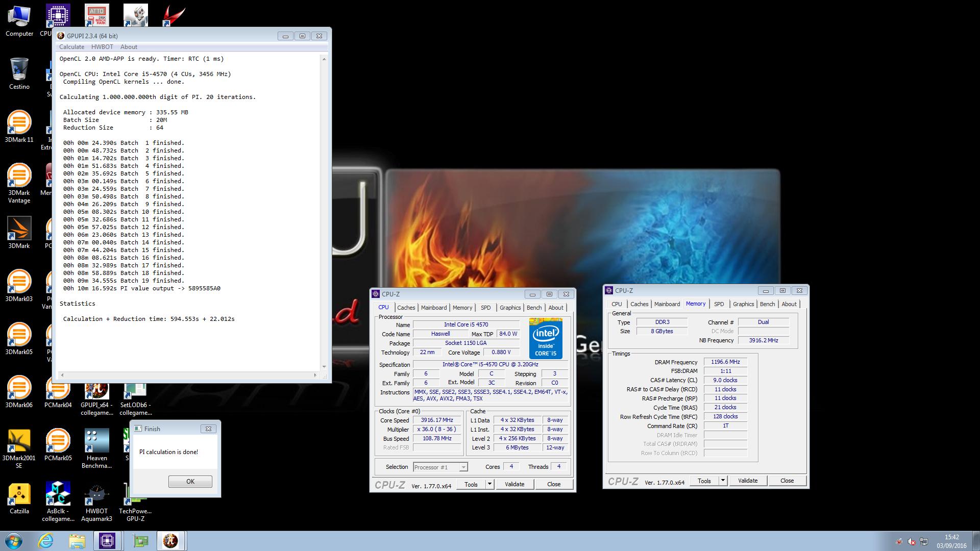Launch 3DMark05 desktop shortcut
The image size is (980, 551).
(19, 339)
